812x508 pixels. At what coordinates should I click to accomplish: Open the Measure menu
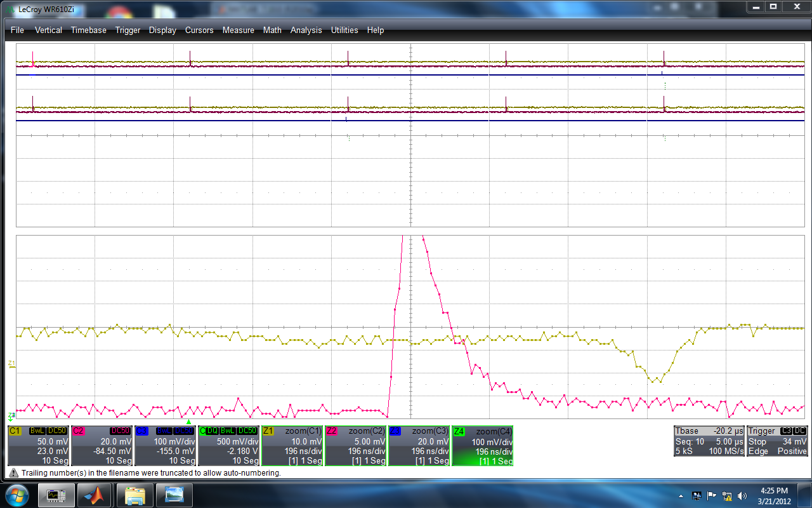pos(238,30)
